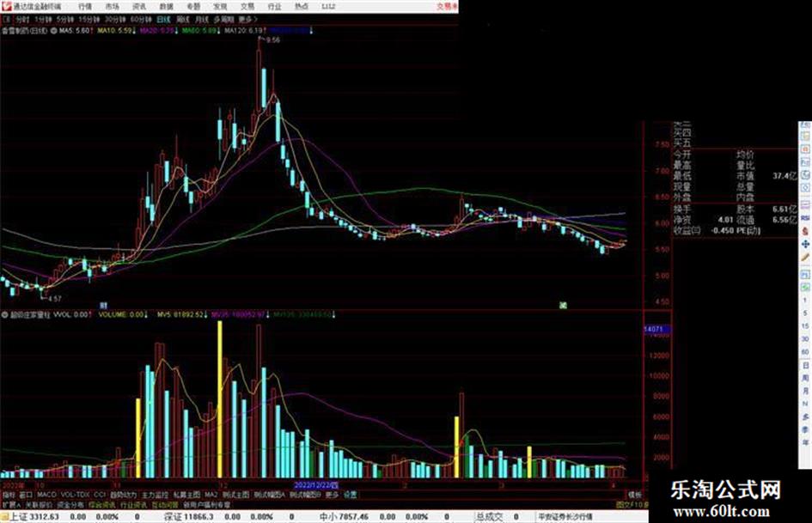This screenshot has width=812, height=523.
Task: Select the 趋势动力 indicator tab
Action: pyautogui.click(x=123, y=495)
